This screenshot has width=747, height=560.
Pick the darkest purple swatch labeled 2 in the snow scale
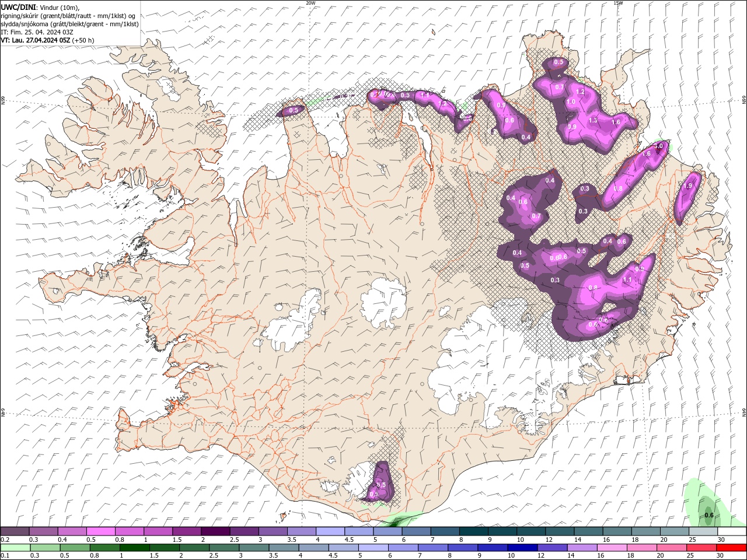coord(215,531)
